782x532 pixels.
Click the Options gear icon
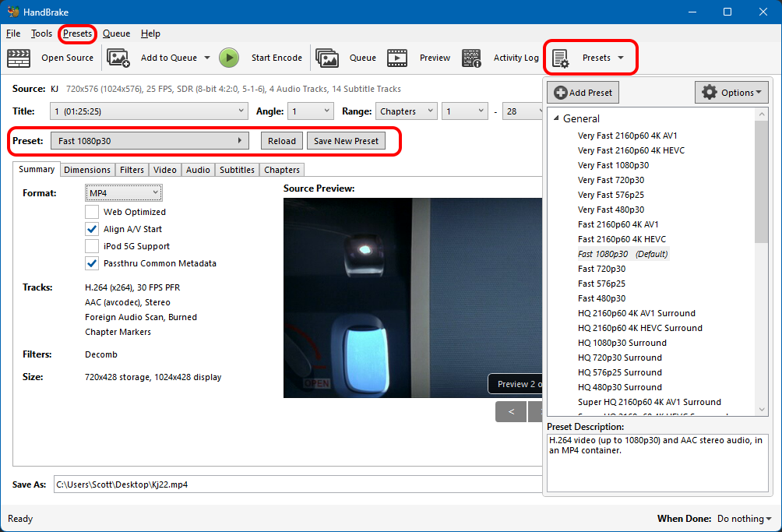coord(709,93)
